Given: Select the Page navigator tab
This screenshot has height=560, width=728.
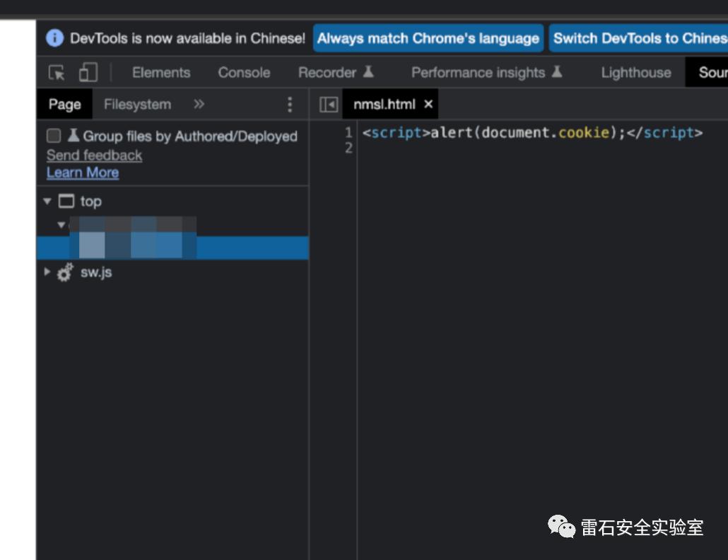Looking at the screenshot, I should 64,104.
